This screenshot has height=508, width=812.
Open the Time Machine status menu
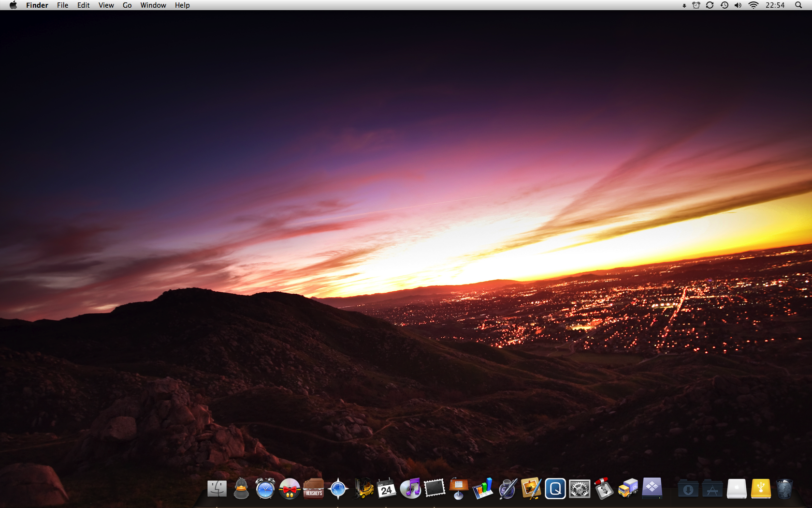(x=724, y=5)
